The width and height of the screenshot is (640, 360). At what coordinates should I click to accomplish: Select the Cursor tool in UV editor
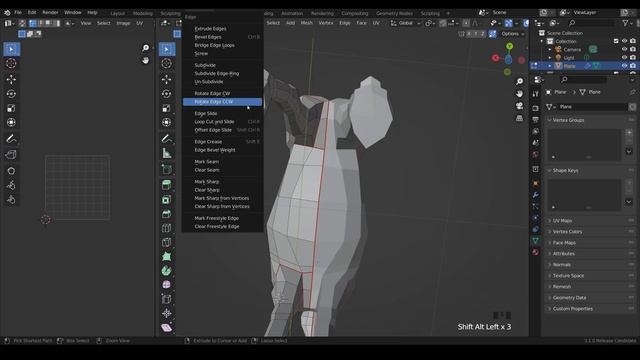(x=11, y=64)
